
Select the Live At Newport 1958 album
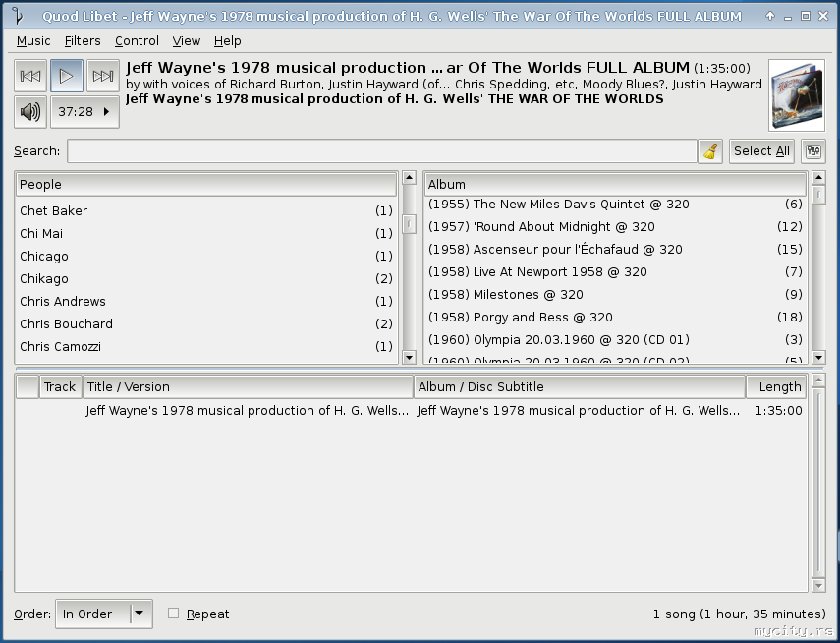pyautogui.click(x=616, y=272)
